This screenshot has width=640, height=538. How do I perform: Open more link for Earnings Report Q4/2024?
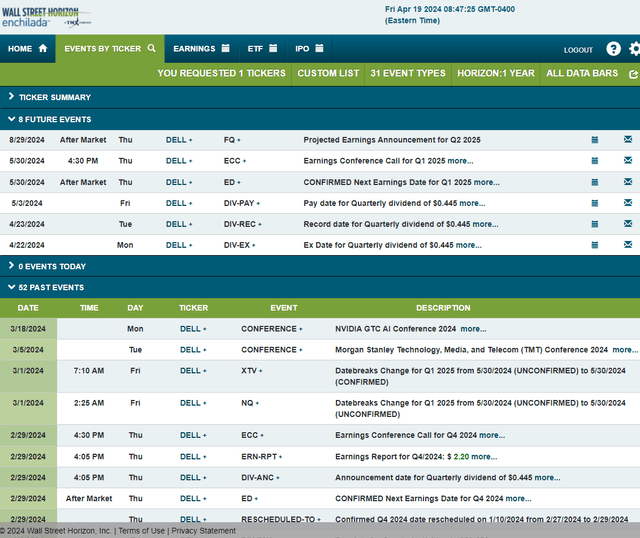click(484, 457)
